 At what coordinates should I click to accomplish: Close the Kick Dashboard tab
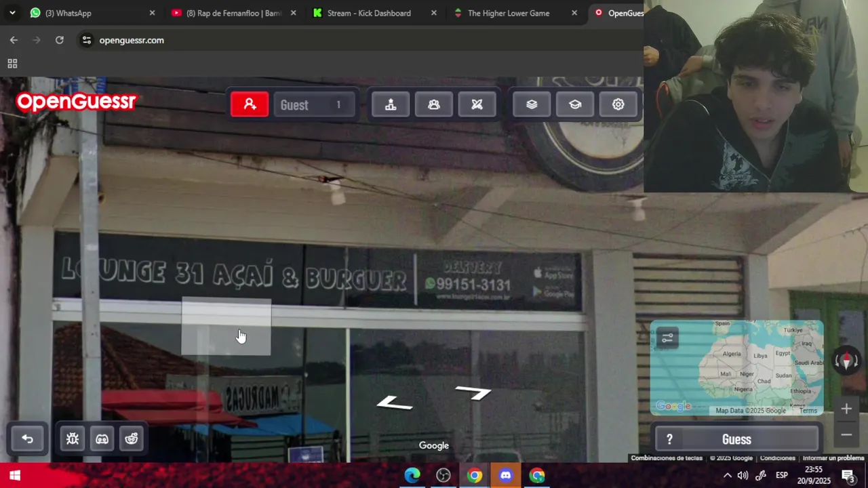coord(434,13)
